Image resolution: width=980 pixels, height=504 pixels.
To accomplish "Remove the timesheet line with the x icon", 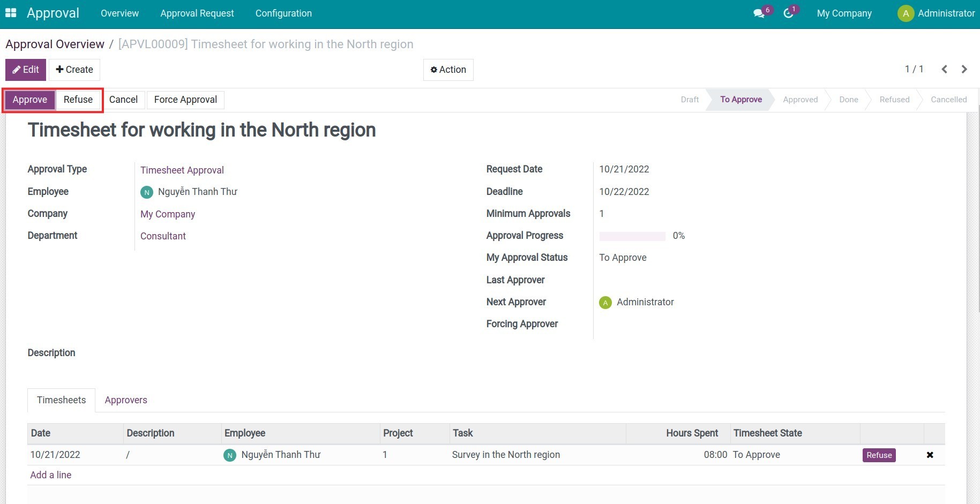I will click(930, 455).
